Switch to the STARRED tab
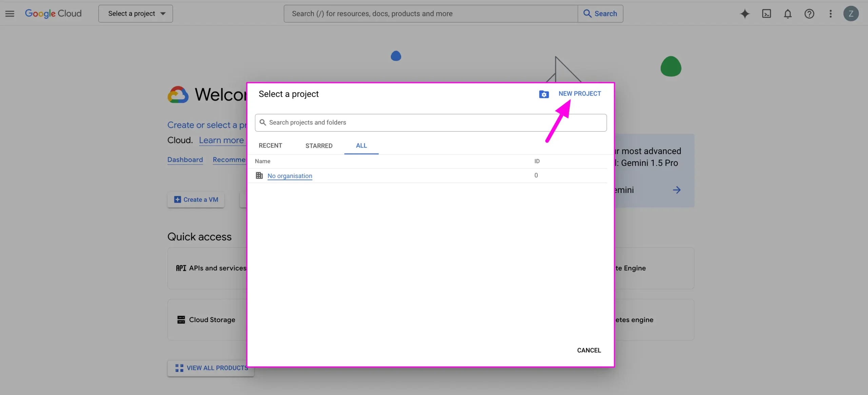 [319, 145]
